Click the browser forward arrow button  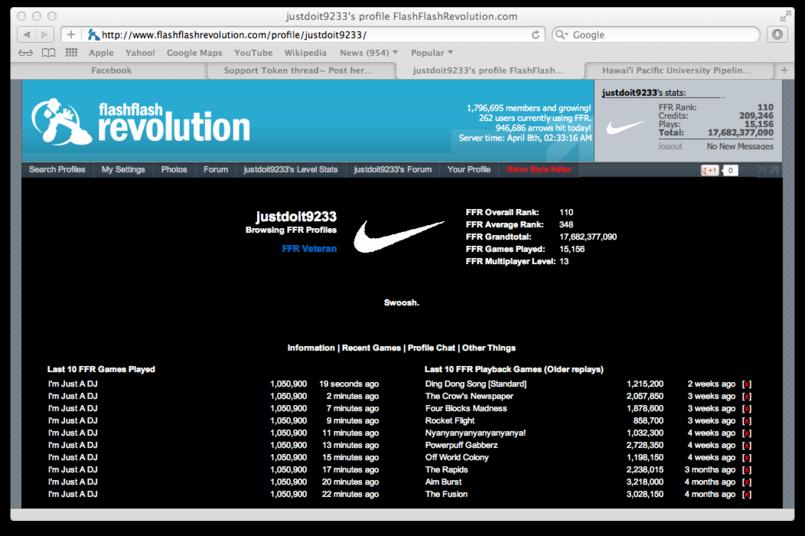45,35
